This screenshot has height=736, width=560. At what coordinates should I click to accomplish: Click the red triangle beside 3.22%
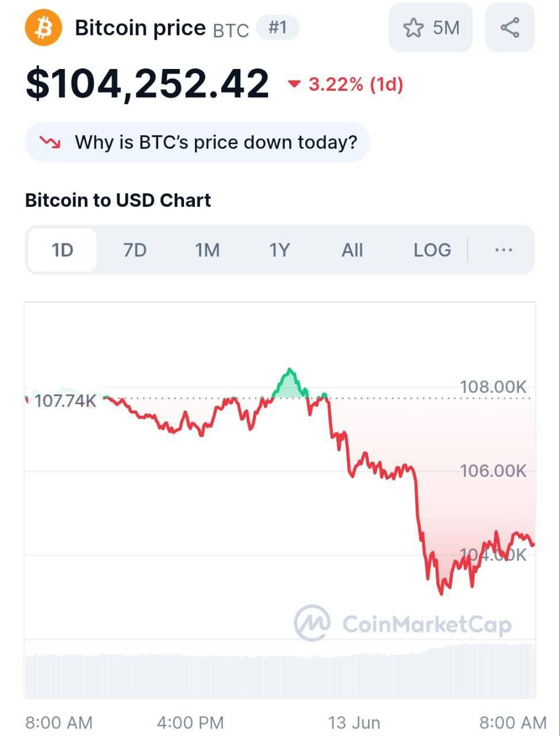[x=294, y=85]
